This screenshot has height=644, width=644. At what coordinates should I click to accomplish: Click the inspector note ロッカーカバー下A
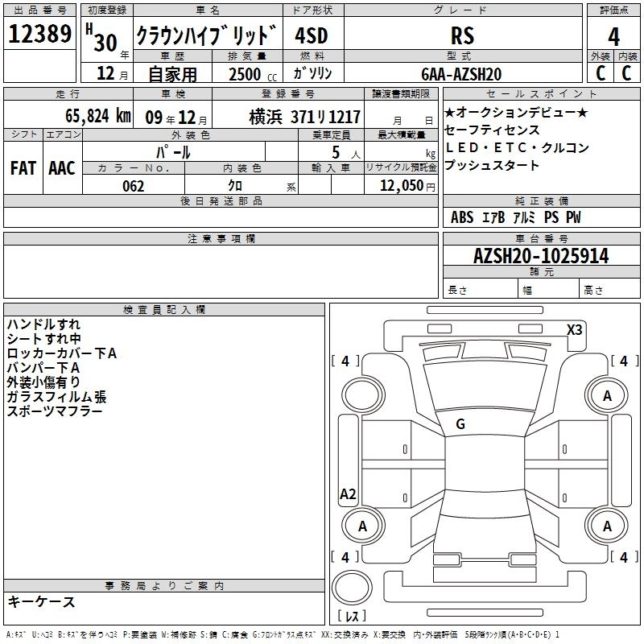(62, 353)
